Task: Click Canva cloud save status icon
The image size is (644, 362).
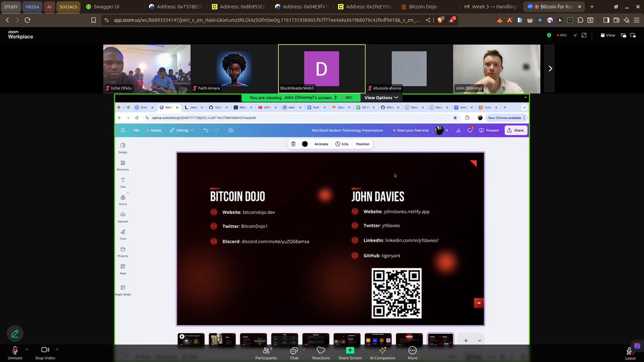Action: coord(231,130)
